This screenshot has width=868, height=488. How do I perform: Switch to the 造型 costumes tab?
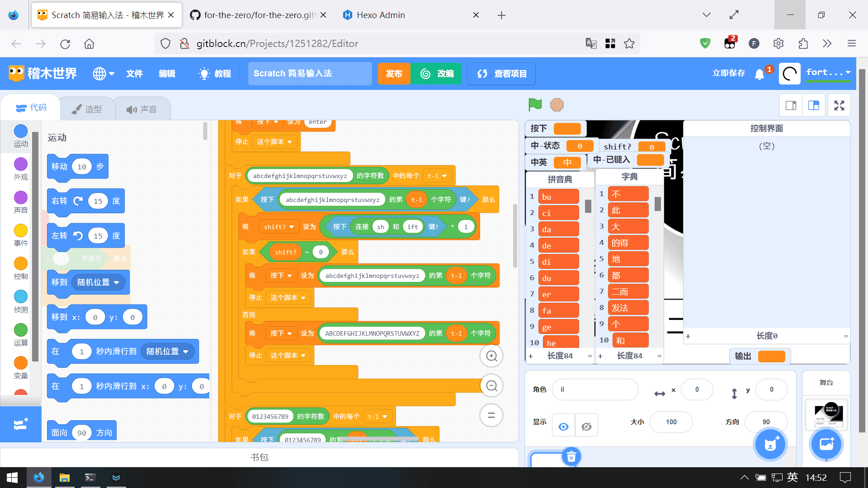[87, 109]
